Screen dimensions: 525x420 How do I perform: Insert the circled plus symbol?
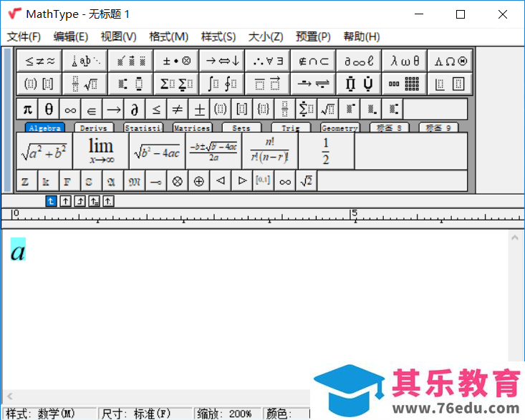tap(199, 181)
